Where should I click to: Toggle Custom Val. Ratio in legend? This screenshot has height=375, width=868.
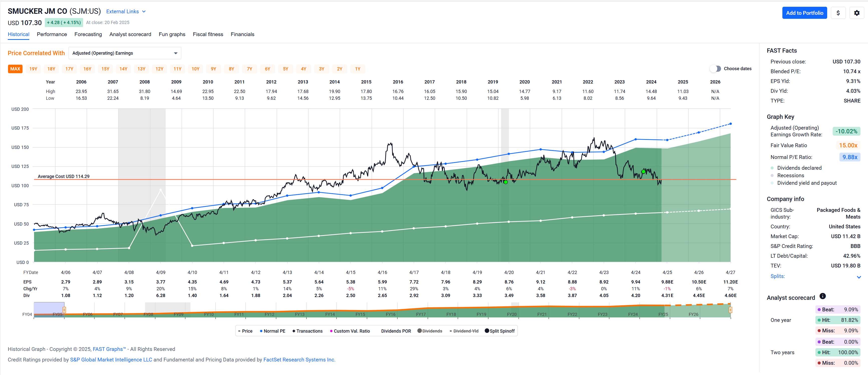pyautogui.click(x=350, y=331)
